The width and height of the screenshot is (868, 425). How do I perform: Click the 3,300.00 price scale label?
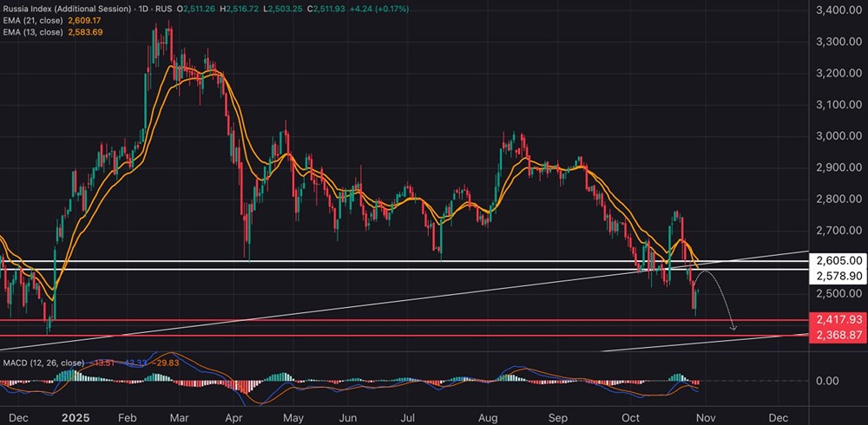coord(839,42)
